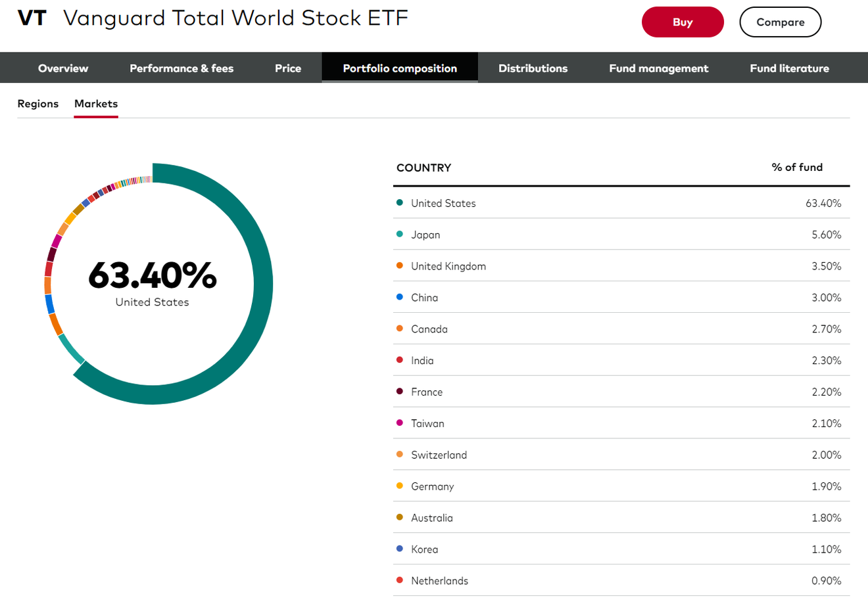Click the United States legend color dot

[x=400, y=202]
